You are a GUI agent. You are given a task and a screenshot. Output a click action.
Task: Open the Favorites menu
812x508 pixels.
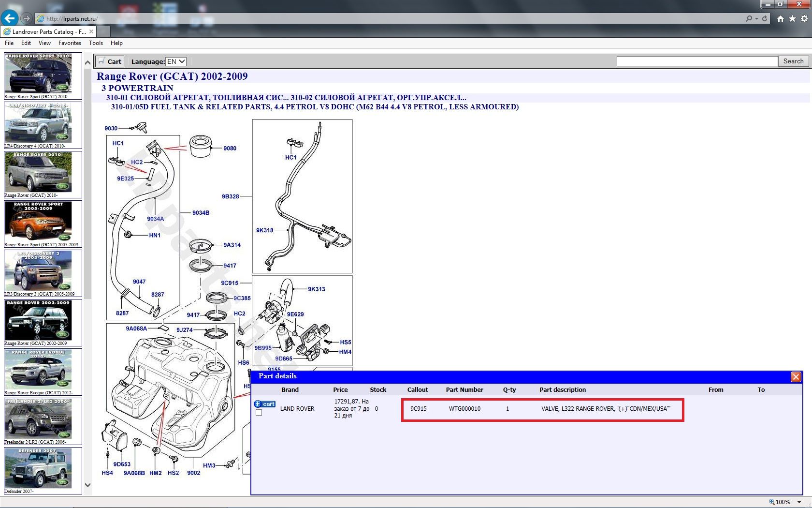(x=70, y=43)
